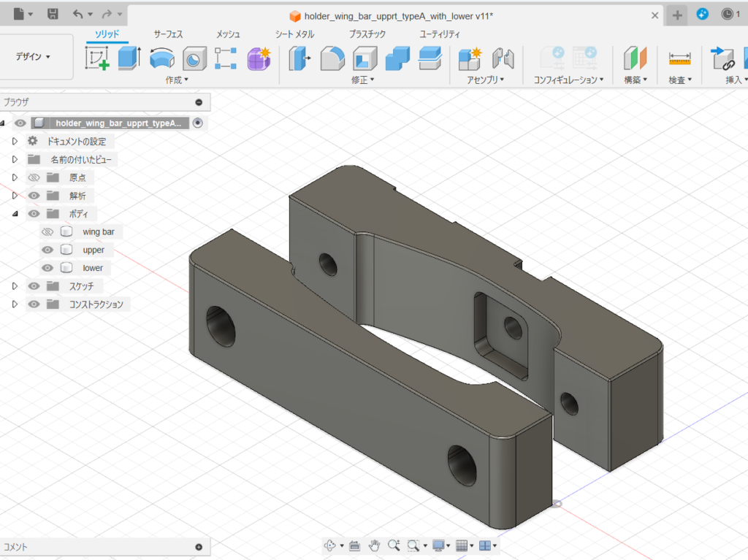Click the Fillet tool icon
The height and width of the screenshot is (560, 748).
coord(332,58)
